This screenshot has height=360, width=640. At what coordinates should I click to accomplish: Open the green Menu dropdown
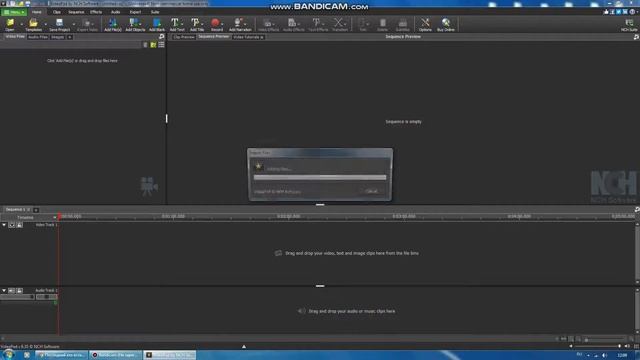14,12
